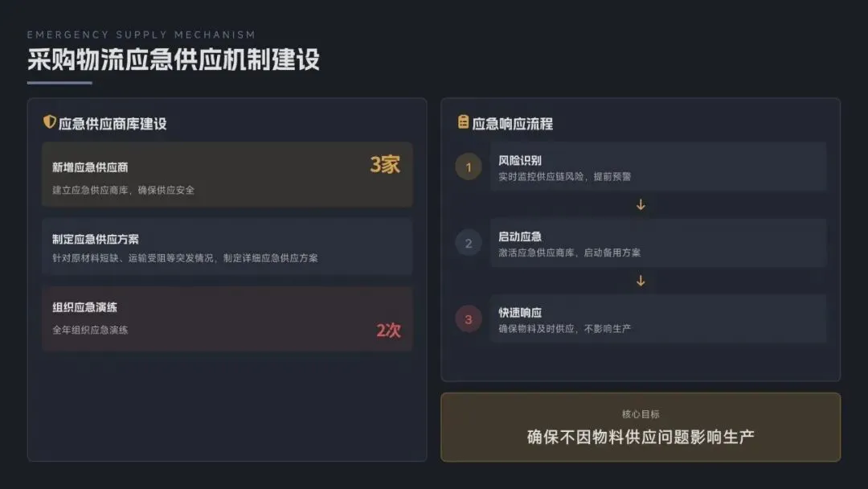The height and width of the screenshot is (489, 868).
Task: Click the EMERGENCY SUPPLY MECHANISM subtitle
Action: (141, 35)
